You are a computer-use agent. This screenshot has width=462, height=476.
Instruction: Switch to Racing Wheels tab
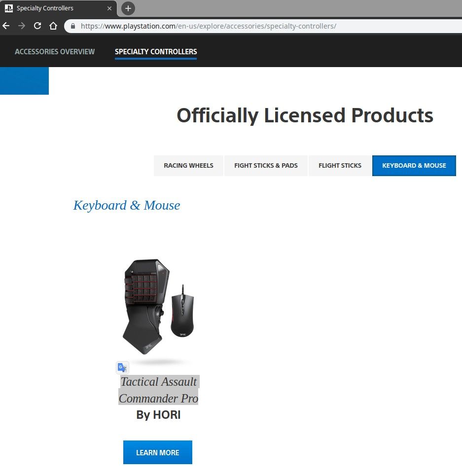pyautogui.click(x=188, y=165)
